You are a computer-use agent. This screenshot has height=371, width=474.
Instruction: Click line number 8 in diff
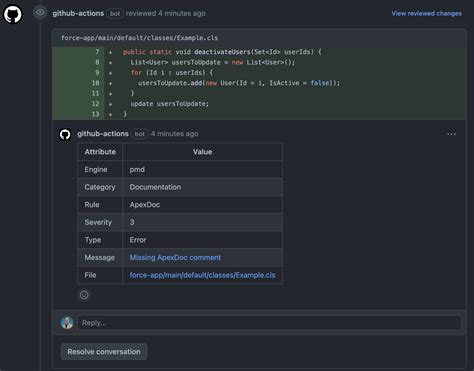(x=97, y=62)
